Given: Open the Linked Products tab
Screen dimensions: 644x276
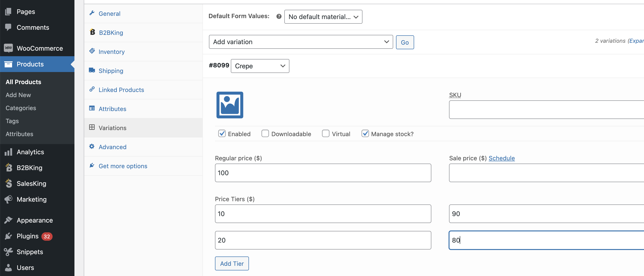Looking at the screenshot, I should [143, 90].
